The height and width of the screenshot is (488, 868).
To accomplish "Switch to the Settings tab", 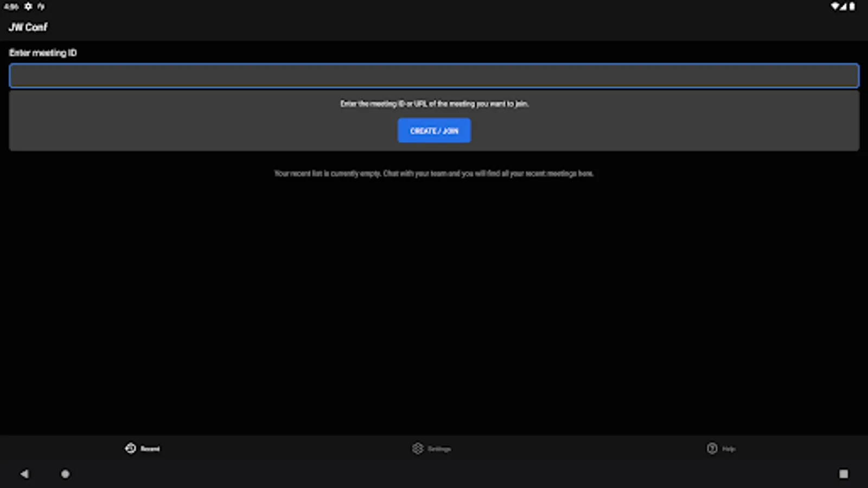I will coord(432,448).
